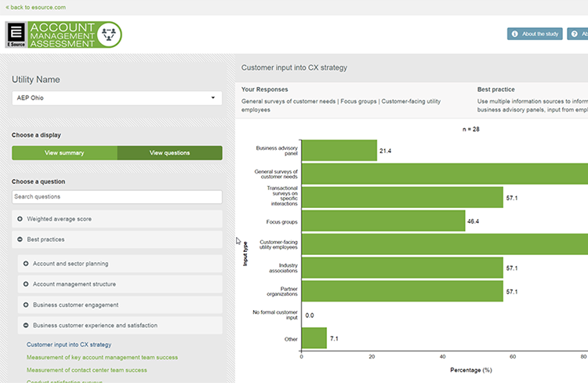This screenshot has height=383, width=588.
Task: Open Measurement of contact center team success
Action: point(86,370)
